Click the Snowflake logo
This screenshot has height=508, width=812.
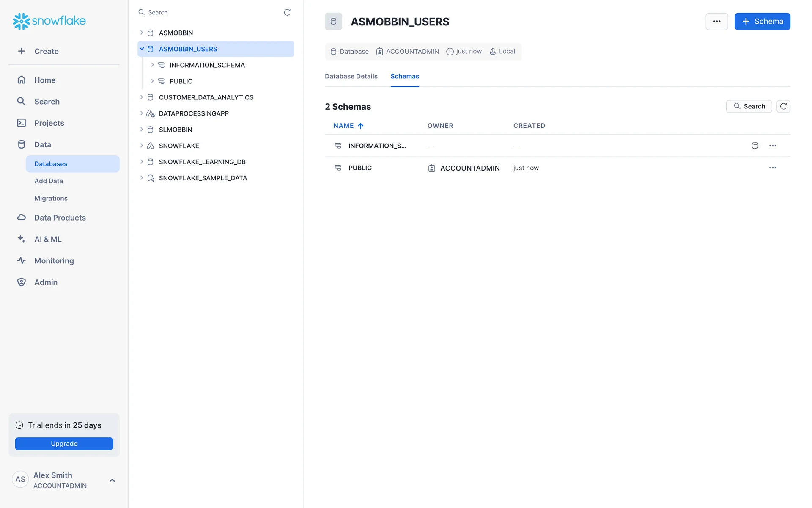coord(49,21)
